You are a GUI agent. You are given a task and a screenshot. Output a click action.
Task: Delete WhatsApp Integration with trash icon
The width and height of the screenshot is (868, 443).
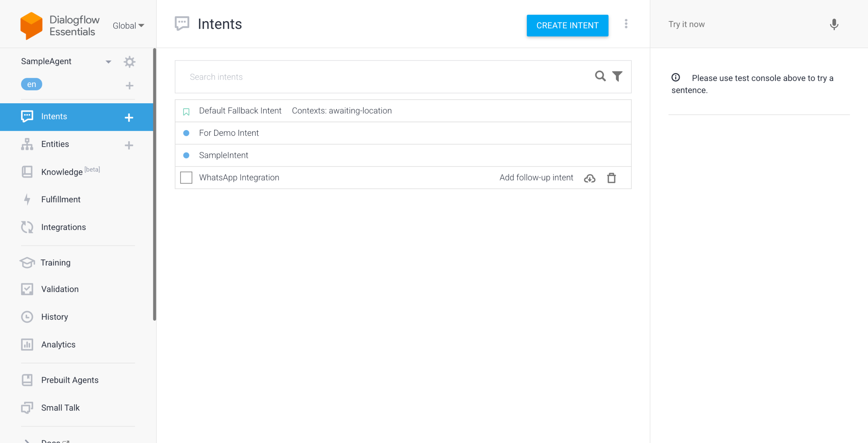(611, 178)
